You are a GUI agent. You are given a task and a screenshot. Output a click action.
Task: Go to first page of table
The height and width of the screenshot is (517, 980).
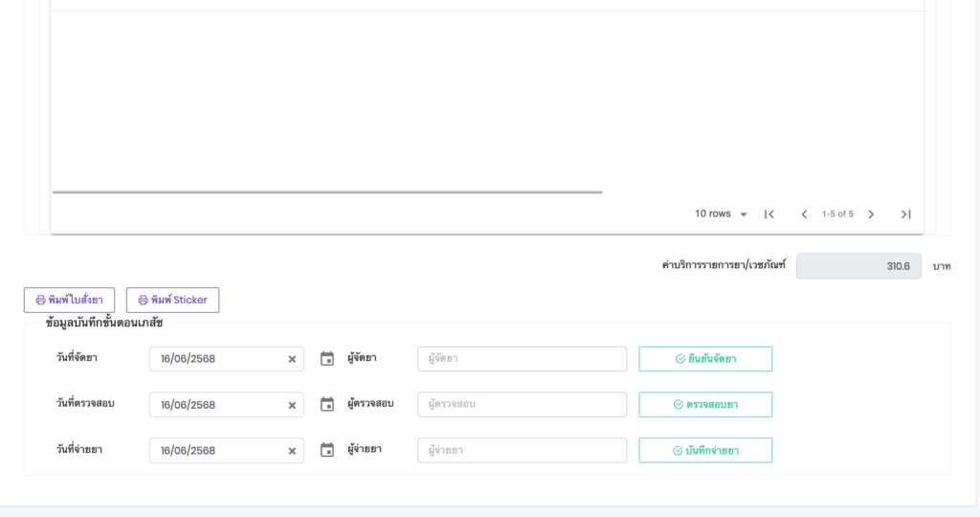pyautogui.click(x=768, y=214)
